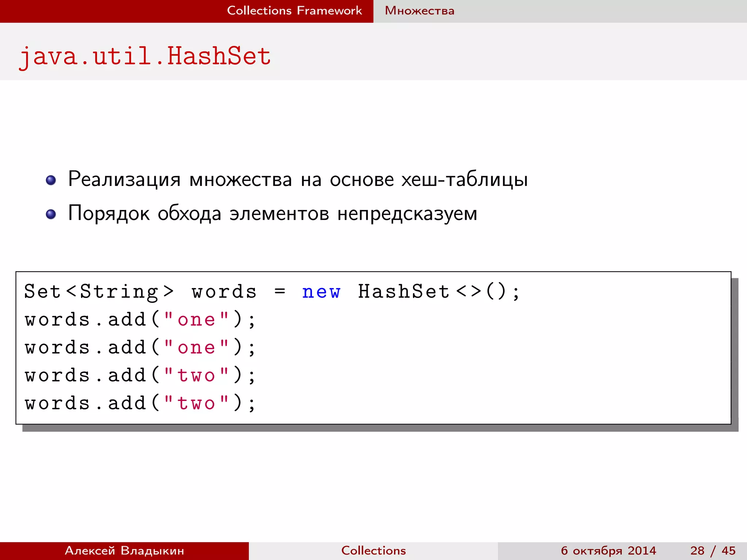Click the bullet 'Реализация множества на основе хеш-таблицы'
The height and width of the screenshot is (560, 747).
tap(298, 179)
